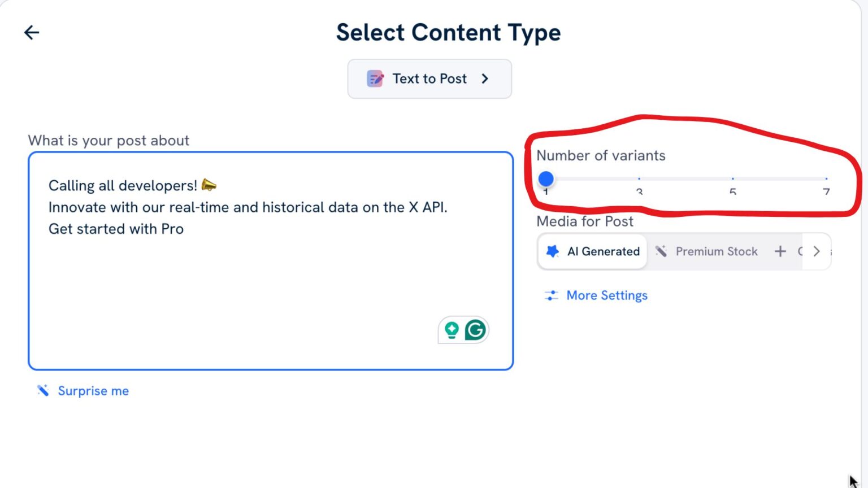868x488 pixels.
Task: Click the Text to Post pencil-document icon
Action: [375, 79]
